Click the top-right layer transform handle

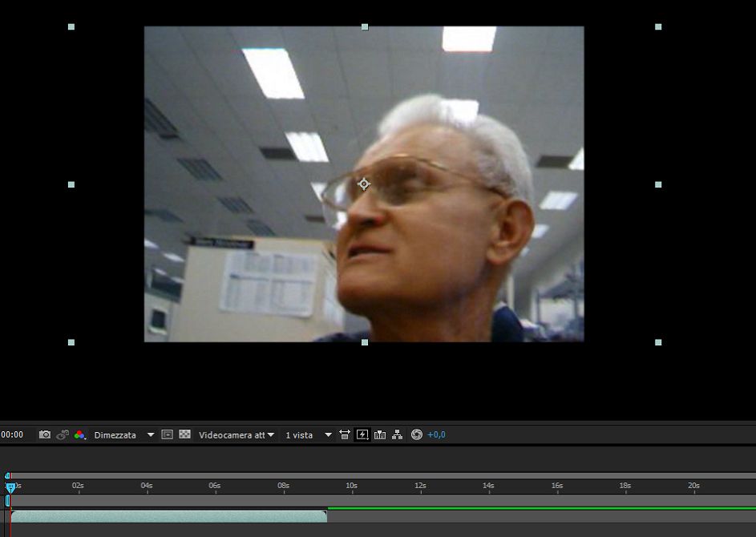(658, 27)
